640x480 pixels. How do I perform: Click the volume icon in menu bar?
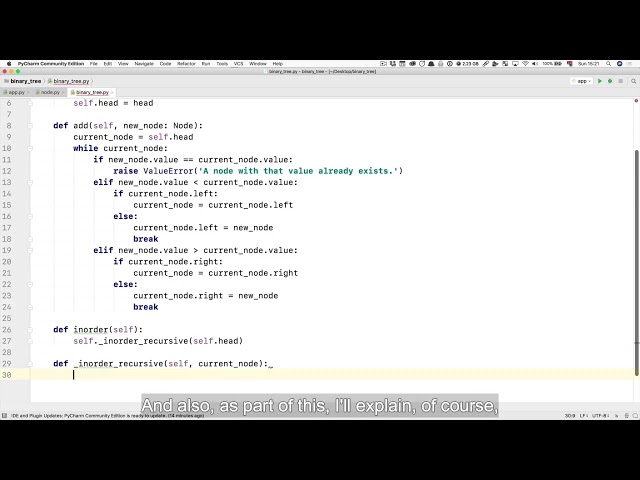(x=535, y=64)
